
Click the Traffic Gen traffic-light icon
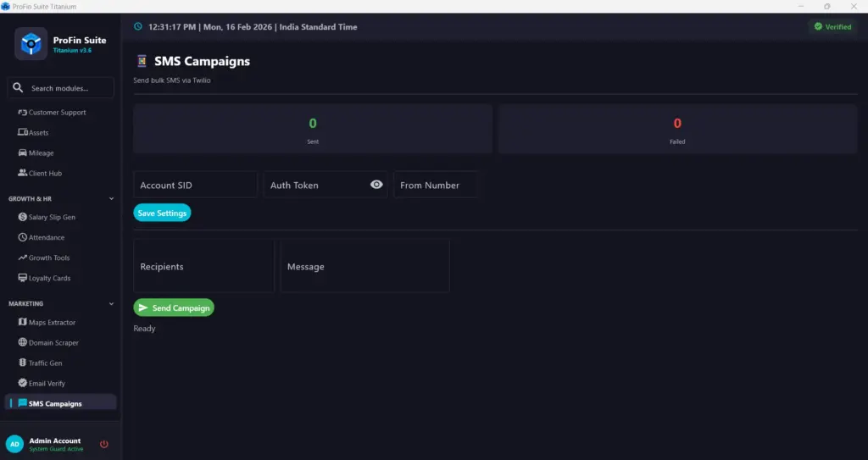tap(22, 363)
